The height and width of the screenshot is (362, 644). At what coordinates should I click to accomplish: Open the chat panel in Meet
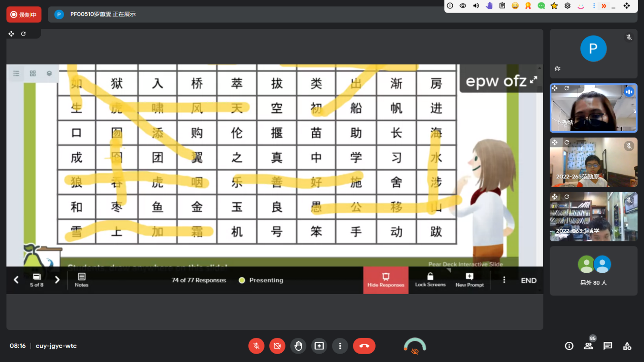point(608,346)
